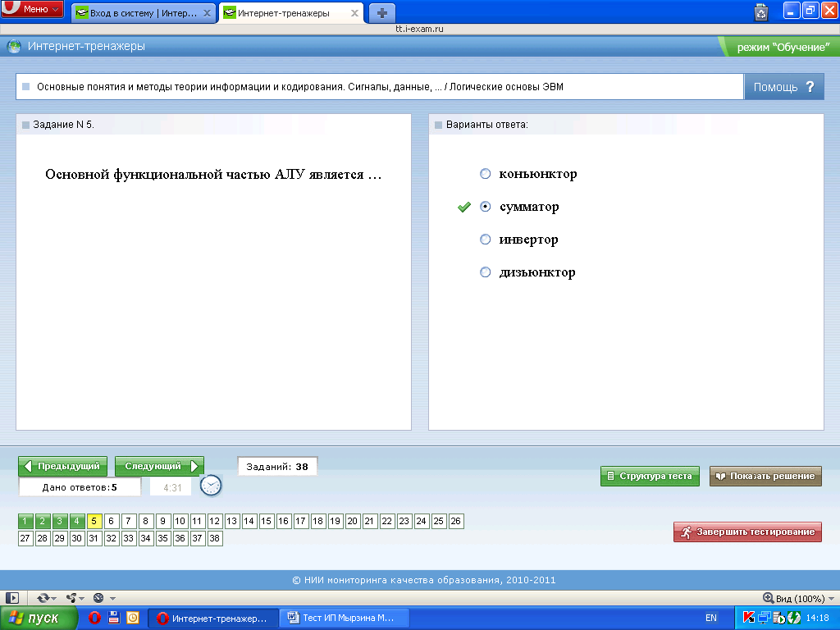Click the clock timer icon
Image resolution: width=840 pixels, height=630 pixels.
click(x=211, y=486)
